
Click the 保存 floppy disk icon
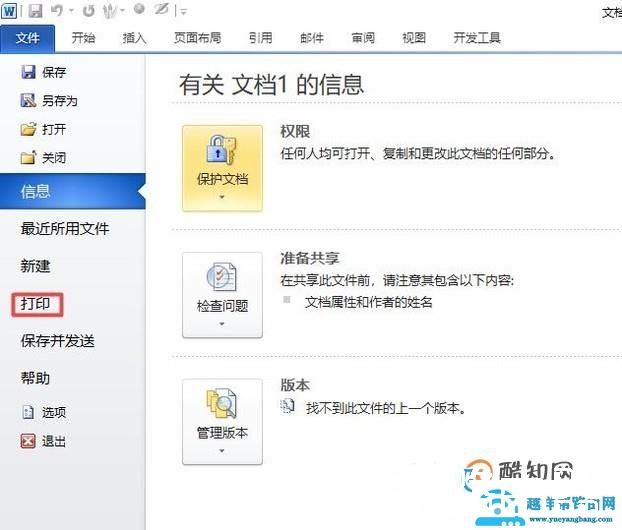click(28, 72)
